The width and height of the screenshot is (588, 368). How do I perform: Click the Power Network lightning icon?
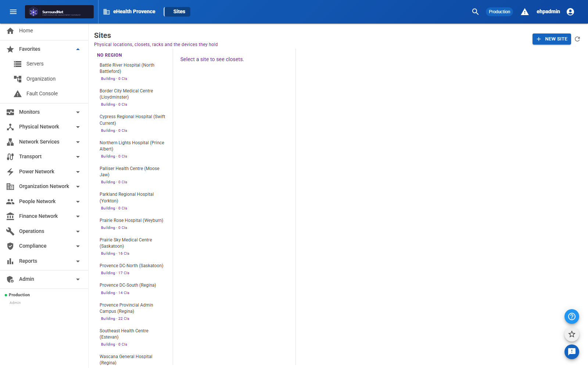(10, 172)
